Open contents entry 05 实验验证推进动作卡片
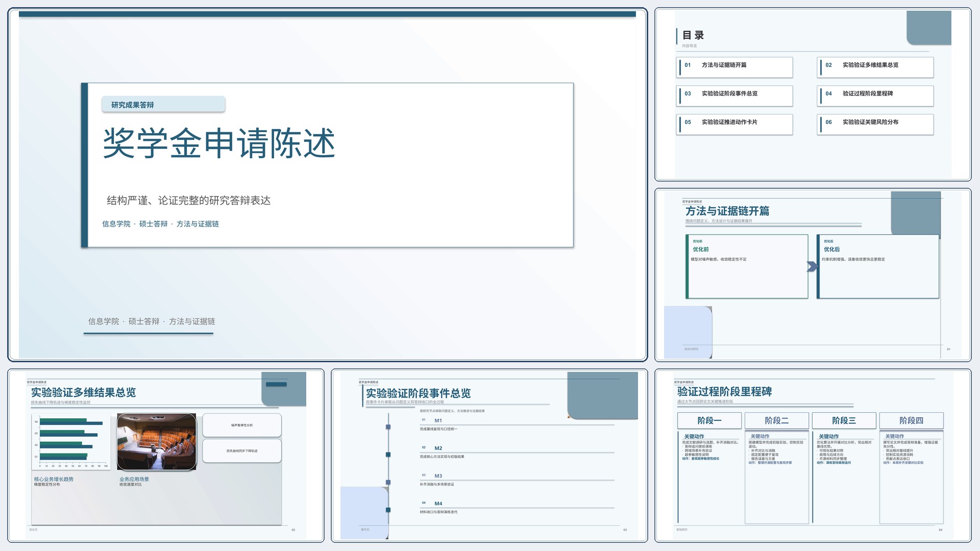Viewport: 980px width, 551px height. (x=734, y=124)
